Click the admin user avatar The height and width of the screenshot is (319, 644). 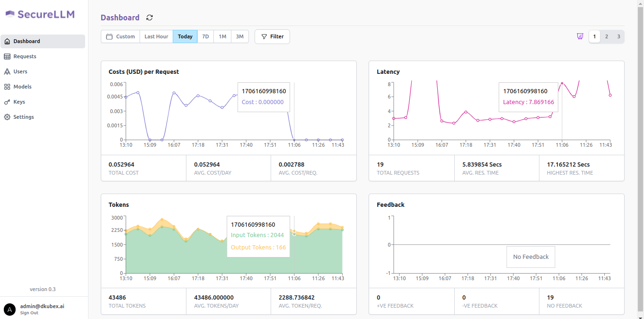tap(9, 310)
